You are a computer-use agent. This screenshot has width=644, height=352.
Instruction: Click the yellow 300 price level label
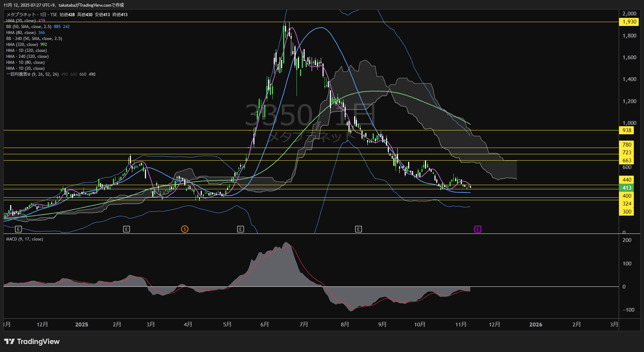click(627, 212)
